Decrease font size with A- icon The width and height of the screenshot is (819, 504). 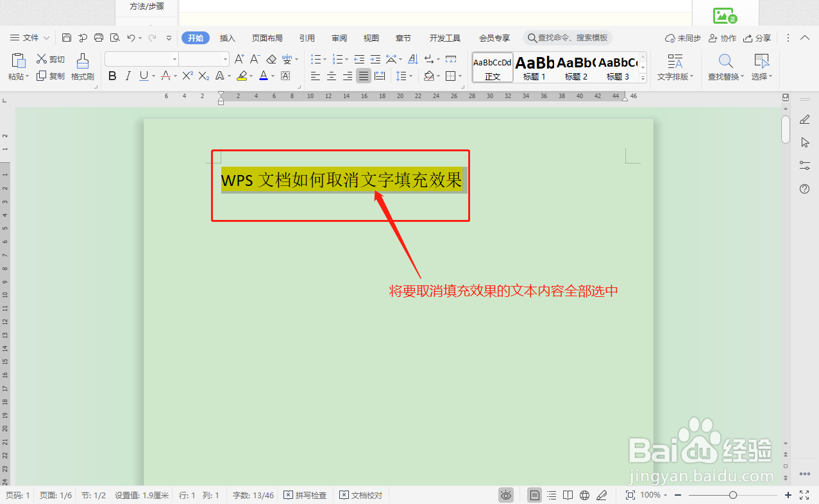(255, 59)
